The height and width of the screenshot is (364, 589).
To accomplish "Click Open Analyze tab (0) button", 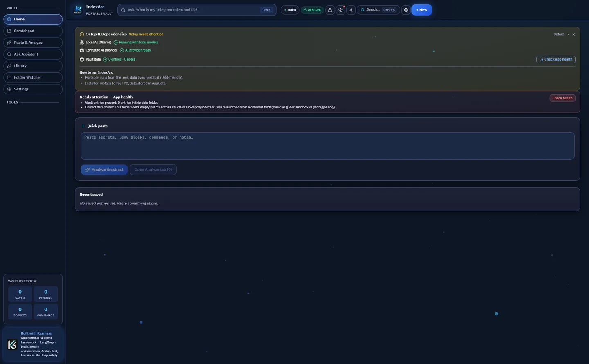I will pyautogui.click(x=153, y=170).
